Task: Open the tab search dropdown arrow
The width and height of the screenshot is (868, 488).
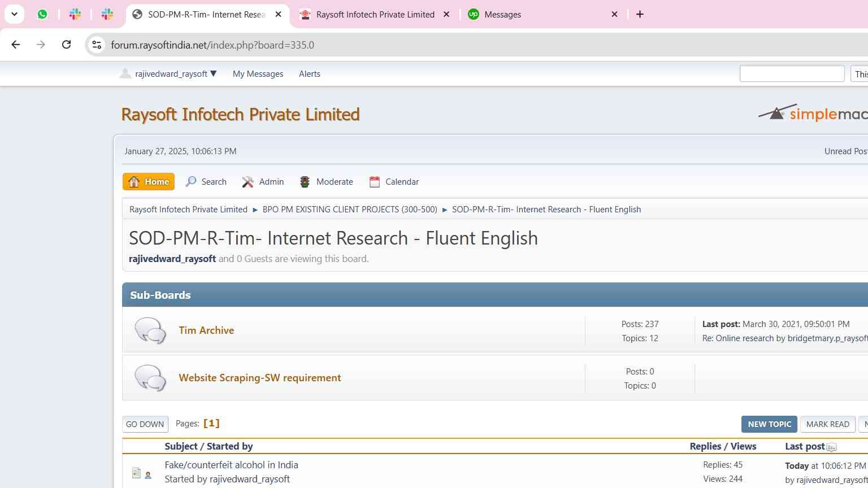Action: click(14, 14)
